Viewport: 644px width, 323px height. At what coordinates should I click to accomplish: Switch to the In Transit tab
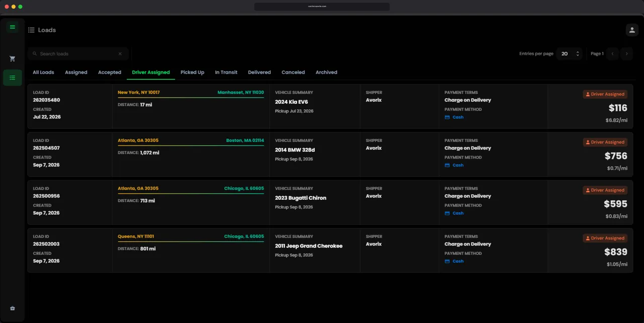click(226, 72)
